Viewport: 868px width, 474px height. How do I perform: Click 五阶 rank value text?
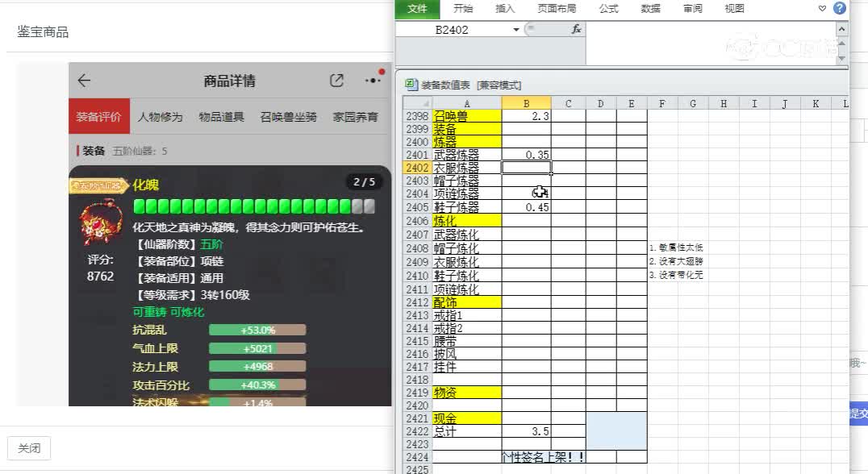pos(211,244)
